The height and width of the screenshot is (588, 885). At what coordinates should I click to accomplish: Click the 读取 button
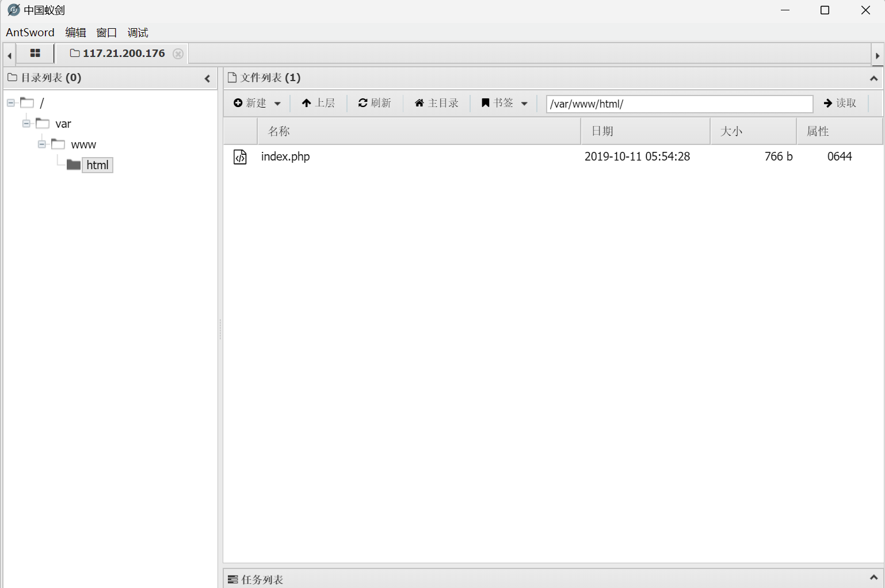click(840, 103)
